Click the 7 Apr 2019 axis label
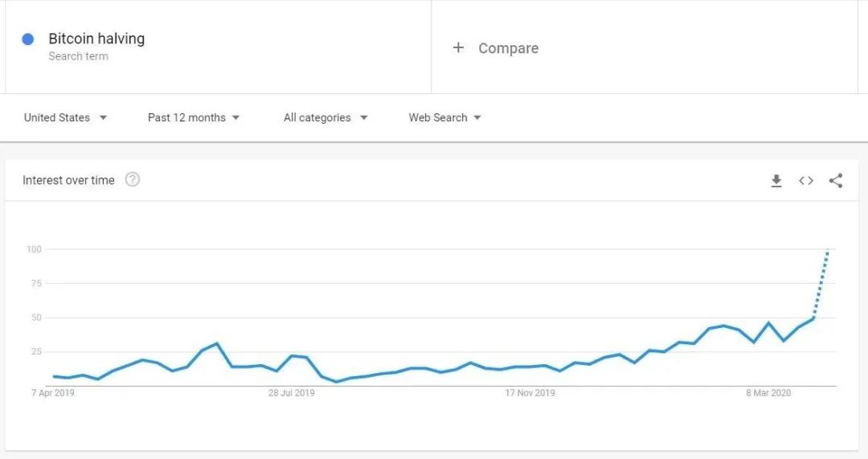 pos(52,392)
